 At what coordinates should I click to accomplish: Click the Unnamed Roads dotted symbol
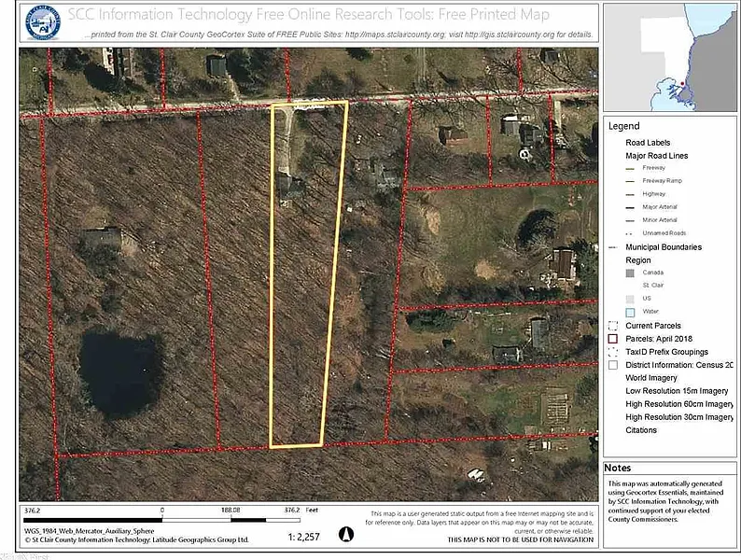(629, 234)
